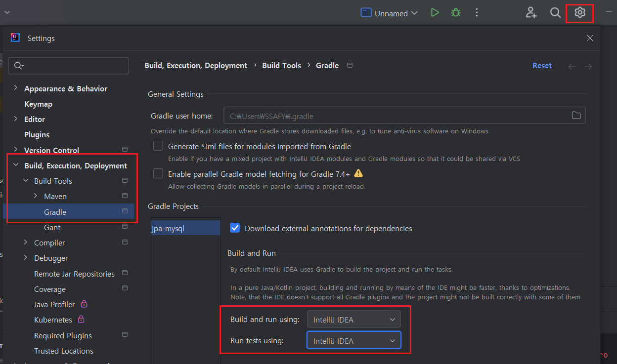Expand the Maven tree node

click(x=36, y=196)
